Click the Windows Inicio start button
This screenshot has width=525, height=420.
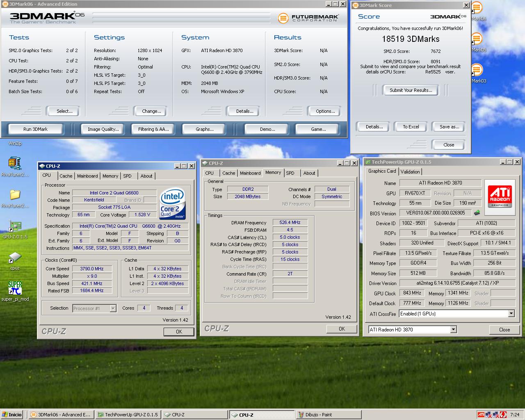point(12,415)
